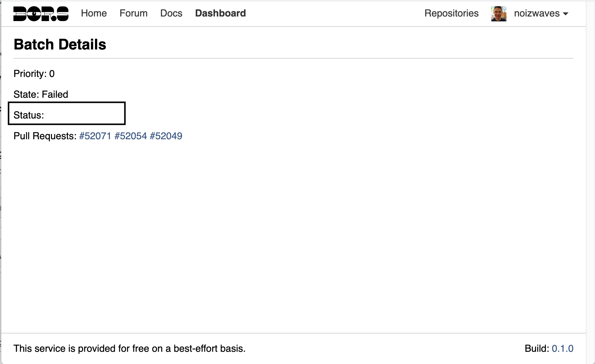Open the Home page
Image resolution: width=595 pixels, height=364 pixels.
(x=94, y=13)
